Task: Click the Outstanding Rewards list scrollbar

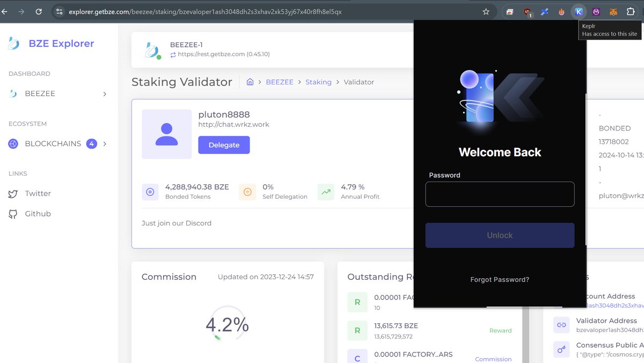Action: pyautogui.click(x=526, y=336)
